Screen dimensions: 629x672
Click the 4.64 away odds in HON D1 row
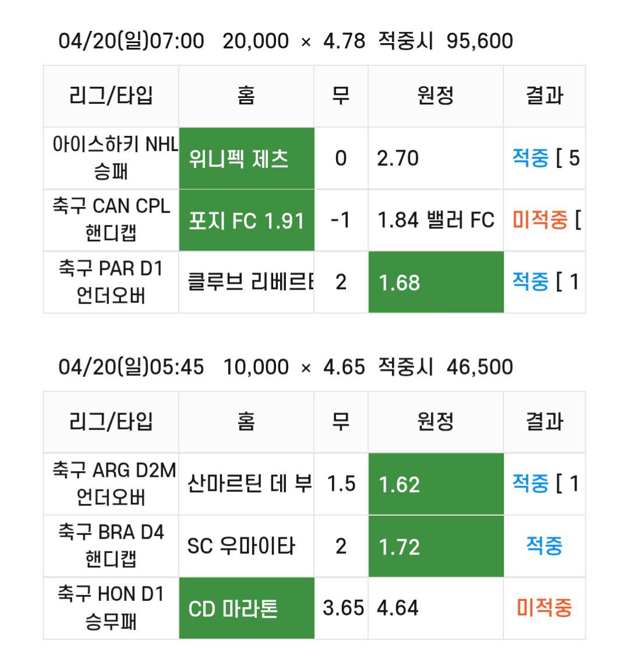(436, 608)
